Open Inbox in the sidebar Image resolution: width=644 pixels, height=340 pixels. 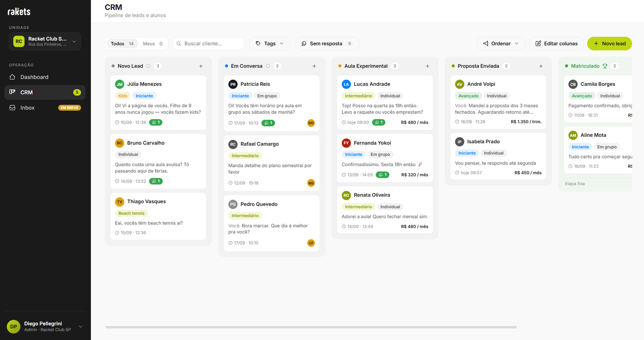click(45, 107)
